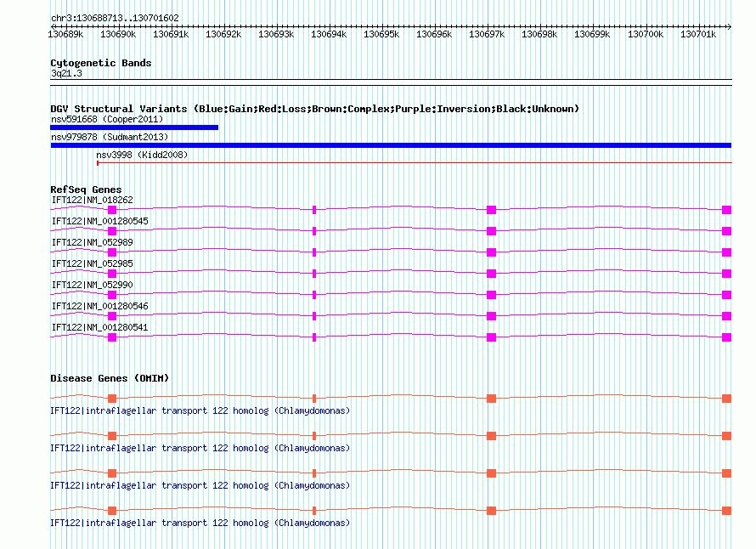Screen dimensions: 756x549
Task: Open the IFT122|NM_052989 transcript label
Action: pos(92,242)
